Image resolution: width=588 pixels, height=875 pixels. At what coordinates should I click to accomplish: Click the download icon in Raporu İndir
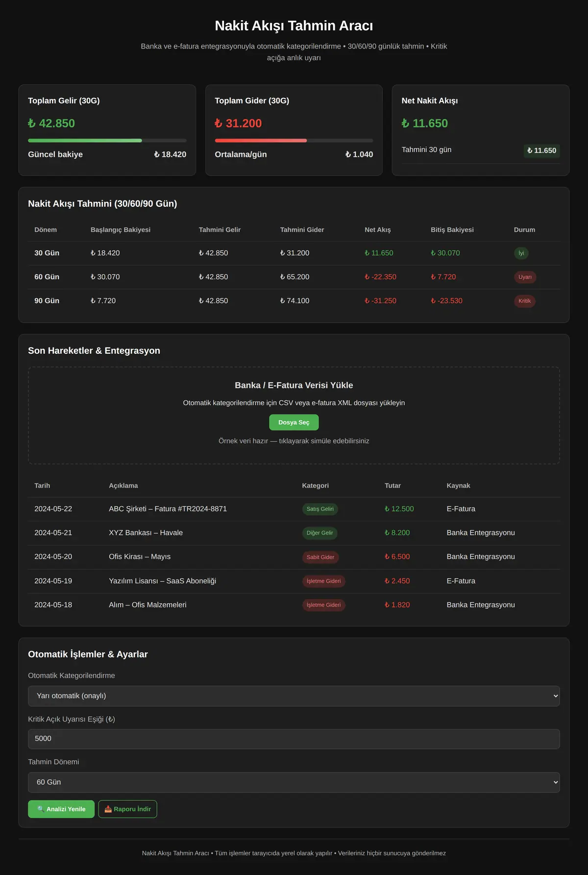pyautogui.click(x=108, y=809)
